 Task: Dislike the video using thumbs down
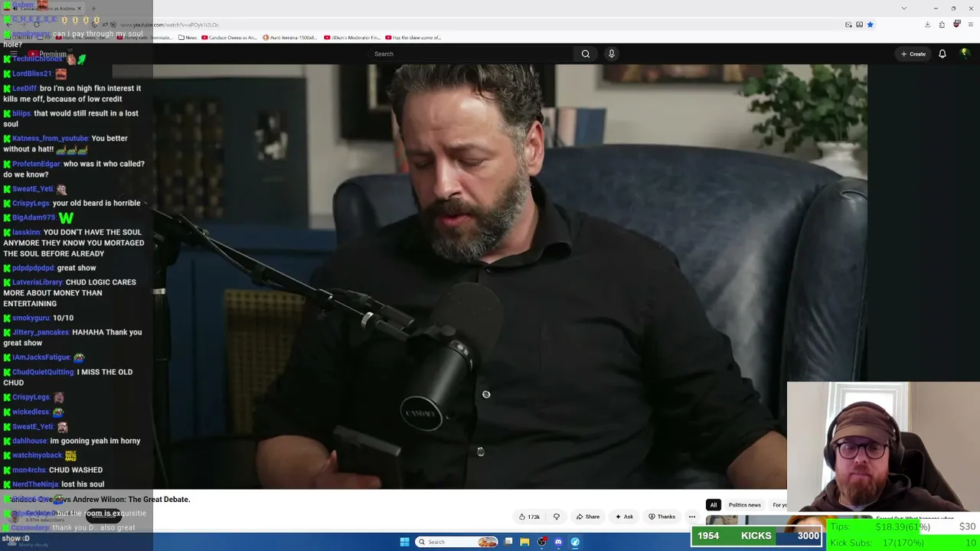pyautogui.click(x=557, y=517)
